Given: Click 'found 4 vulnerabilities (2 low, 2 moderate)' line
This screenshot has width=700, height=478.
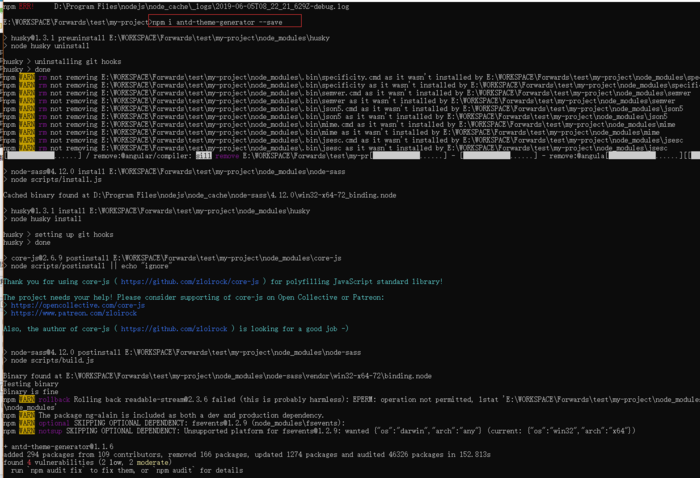Looking at the screenshot, I should click(88, 462).
